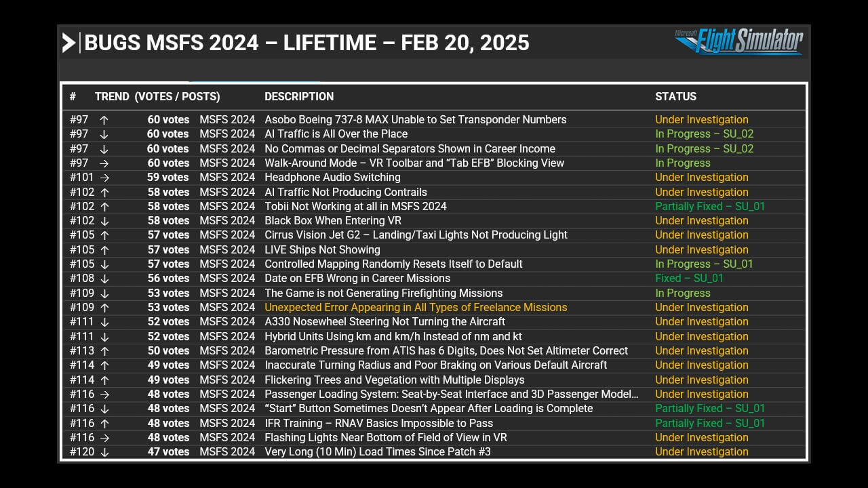Image resolution: width=868 pixels, height=488 pixels.
Task: Click 'In Progress – SU_02' status for AI Traffic row
Action: (x=705, y=134)
